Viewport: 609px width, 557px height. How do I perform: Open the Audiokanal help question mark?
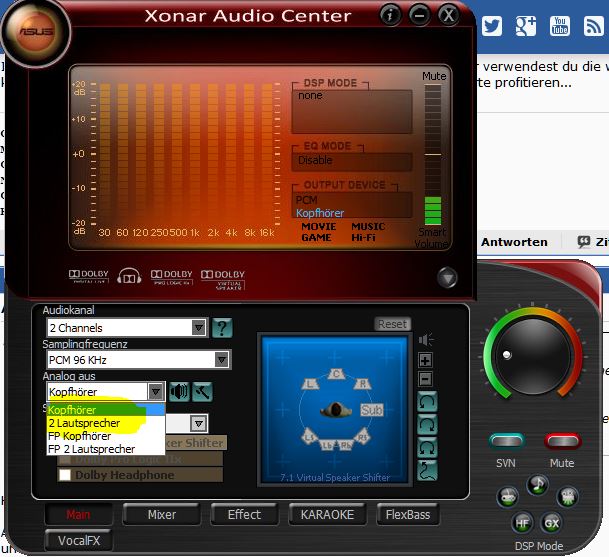pyautogui.click(x=222, y=328)
